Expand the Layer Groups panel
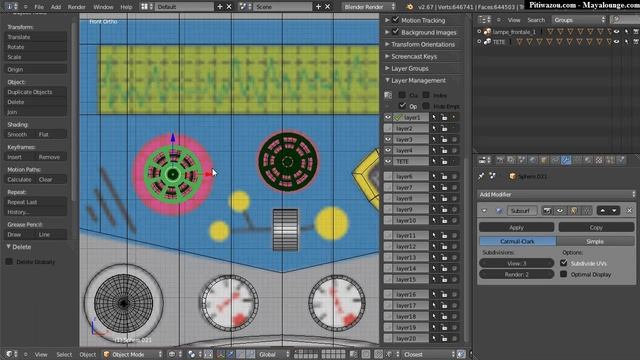640x360 pixels. [x=387, y=68]
